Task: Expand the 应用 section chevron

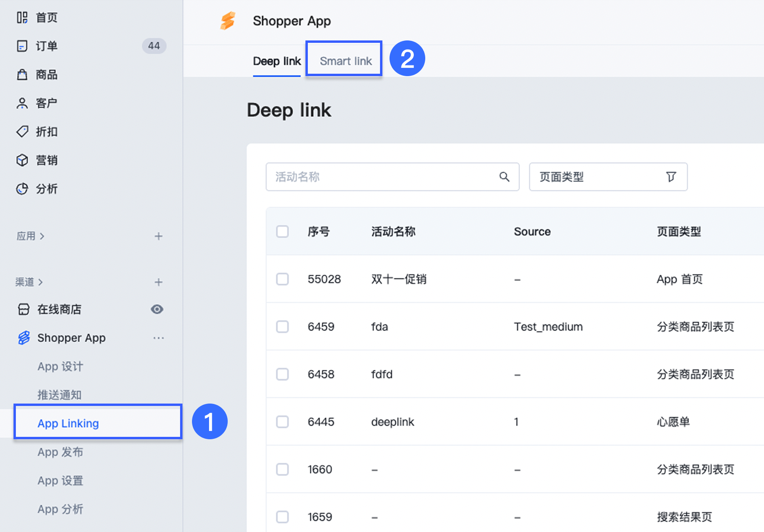Action: point(42,236)
